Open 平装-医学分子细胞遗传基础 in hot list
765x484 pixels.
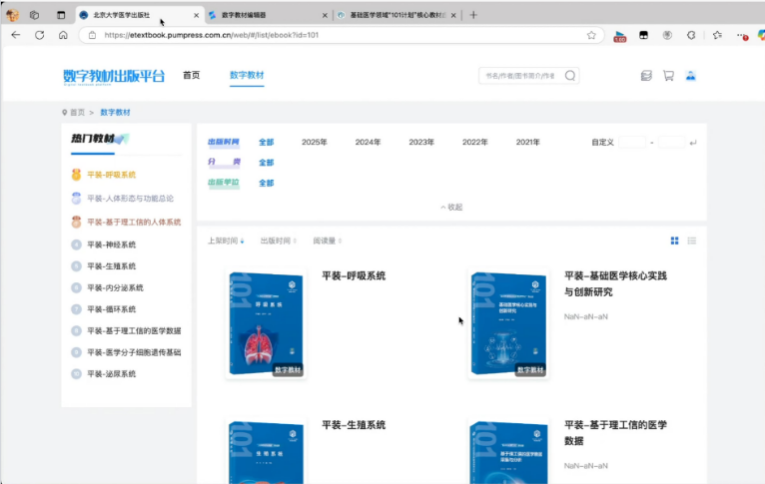[134, 352]
